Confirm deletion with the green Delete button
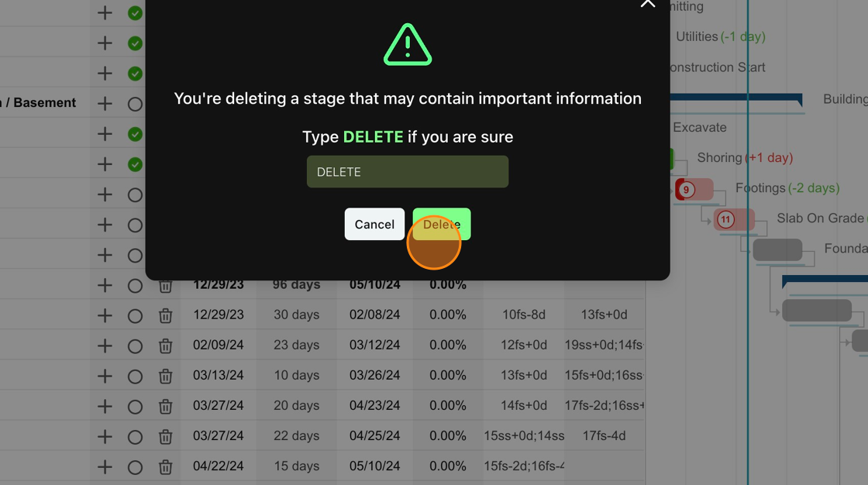868x485 pixels. point(442,224)
